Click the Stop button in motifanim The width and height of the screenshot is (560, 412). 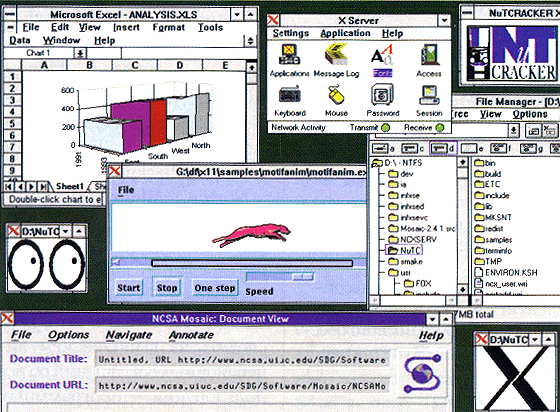(167, 288)
